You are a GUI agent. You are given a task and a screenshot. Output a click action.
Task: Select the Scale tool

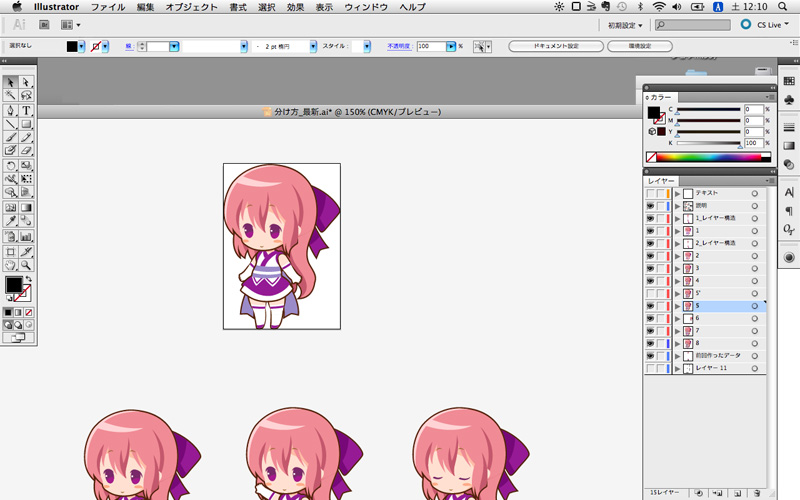tap(26, 165)
